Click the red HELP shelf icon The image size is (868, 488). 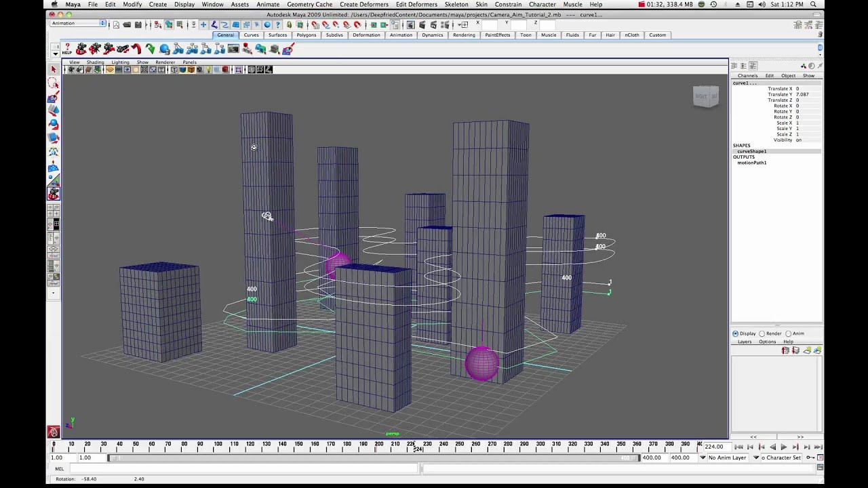tap(67, 49)
